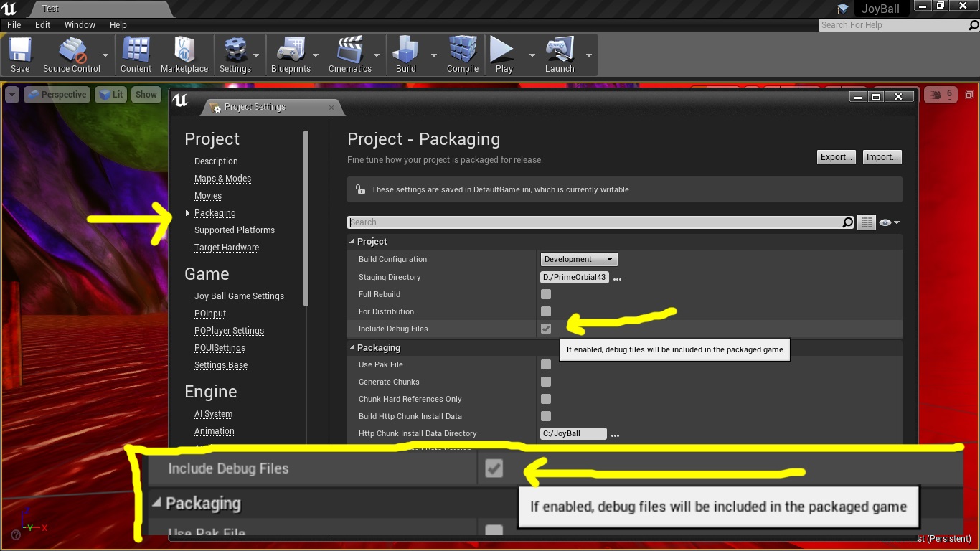This screenshot has width=980, height=551.
Task: Open the Blueprints dropdown arrow
Action: [x=316, y=55]
